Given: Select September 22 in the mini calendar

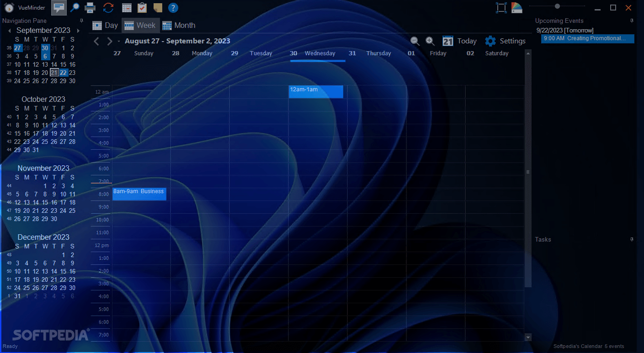Looking at the screenshot, I should (x=63, y=73).
